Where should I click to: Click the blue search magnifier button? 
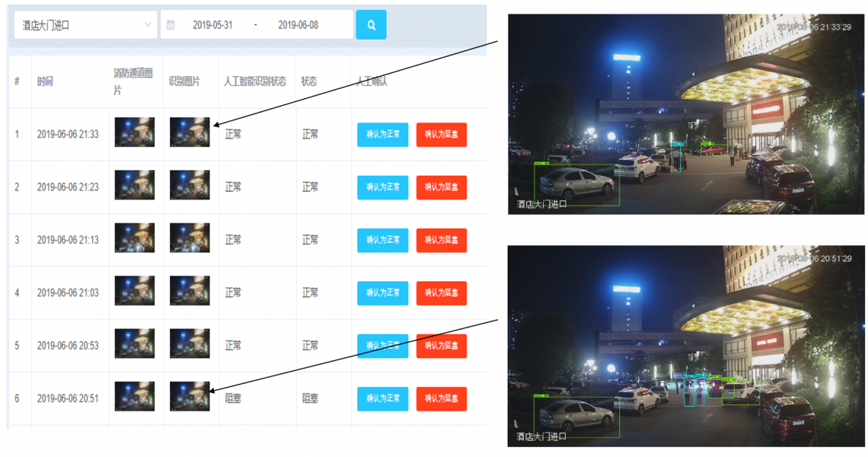371,25
